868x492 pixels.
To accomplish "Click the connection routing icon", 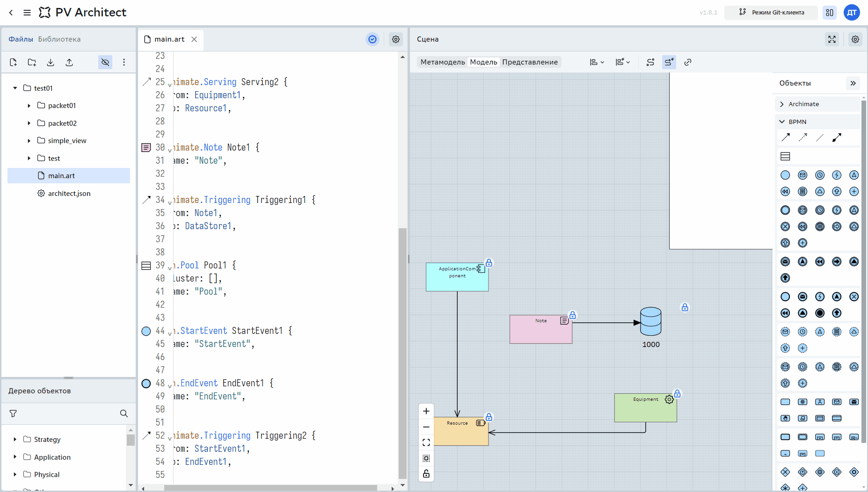I will click(x=650, y=62).
